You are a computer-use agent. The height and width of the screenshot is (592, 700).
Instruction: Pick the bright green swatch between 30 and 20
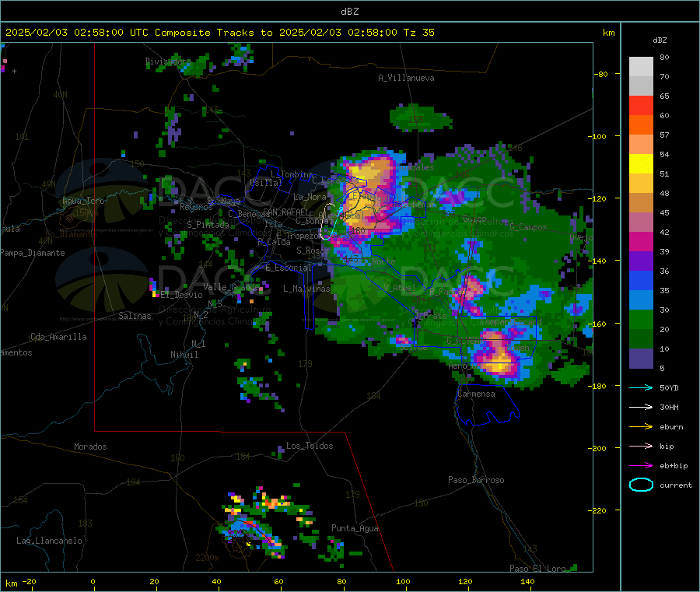pyautogui.click(x=641, y=319)
